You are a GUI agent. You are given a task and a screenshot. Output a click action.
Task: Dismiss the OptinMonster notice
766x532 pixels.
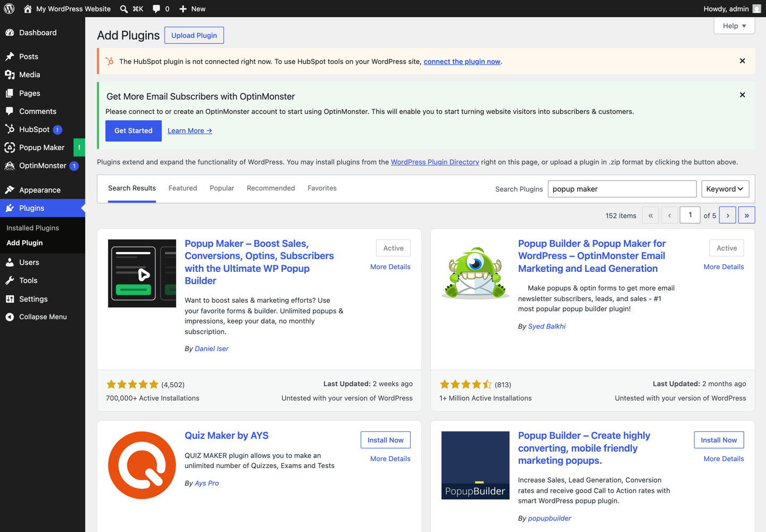point(742,95)
